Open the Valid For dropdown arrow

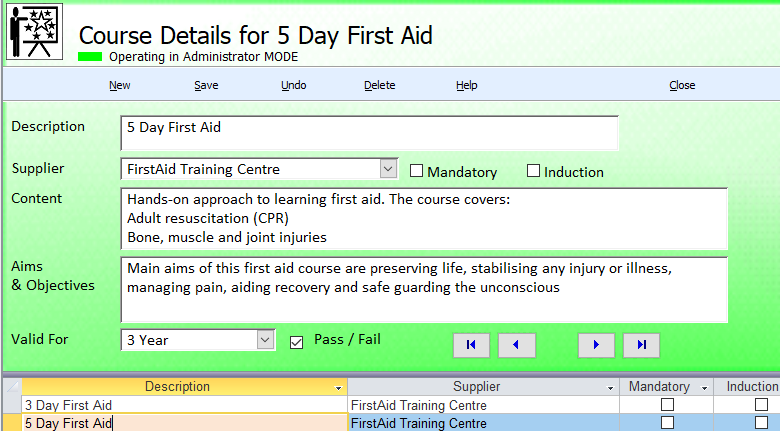tap(265, 340)
